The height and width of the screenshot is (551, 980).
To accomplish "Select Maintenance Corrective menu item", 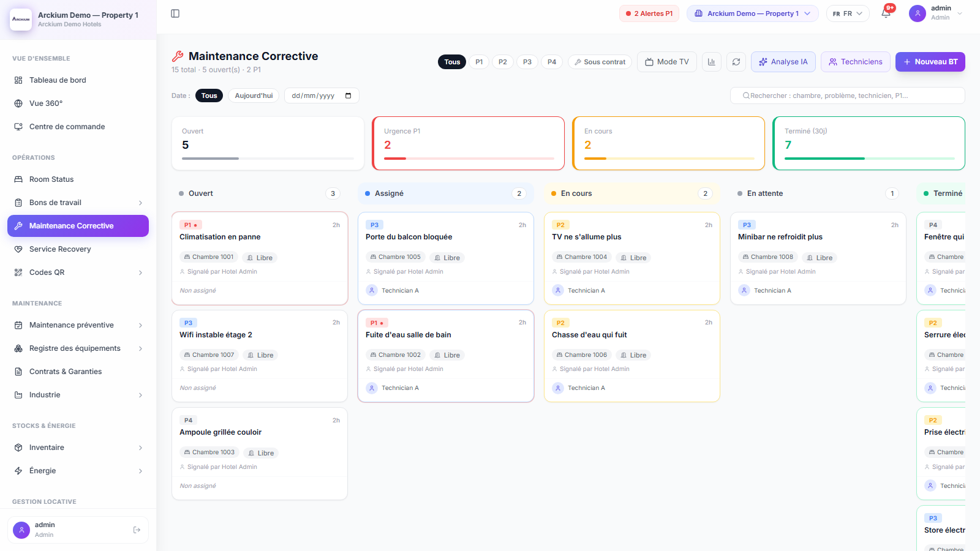I will point(78,226).
